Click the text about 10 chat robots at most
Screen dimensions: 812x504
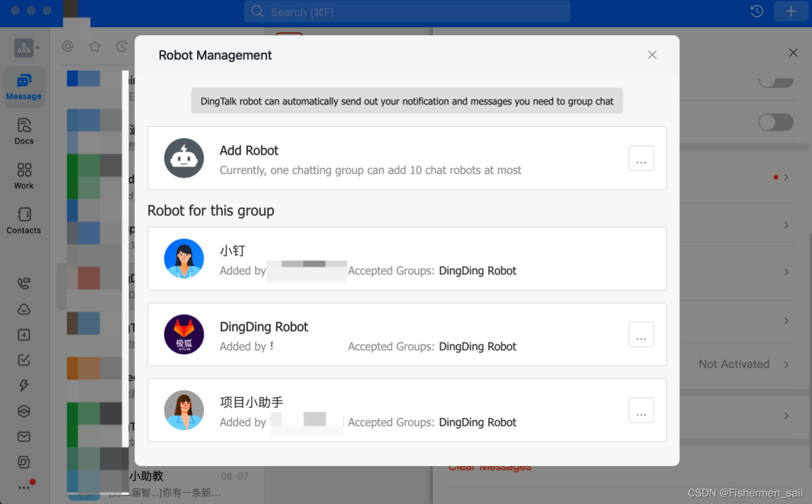tap(370, 170)
